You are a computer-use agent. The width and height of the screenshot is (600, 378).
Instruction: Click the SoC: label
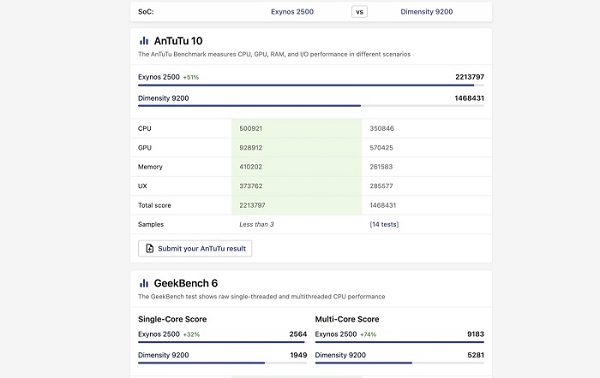[x=146, y=12]
